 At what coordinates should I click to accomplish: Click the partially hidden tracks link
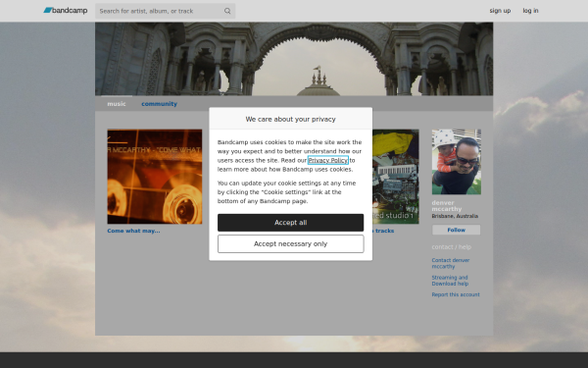click(383, 231)
